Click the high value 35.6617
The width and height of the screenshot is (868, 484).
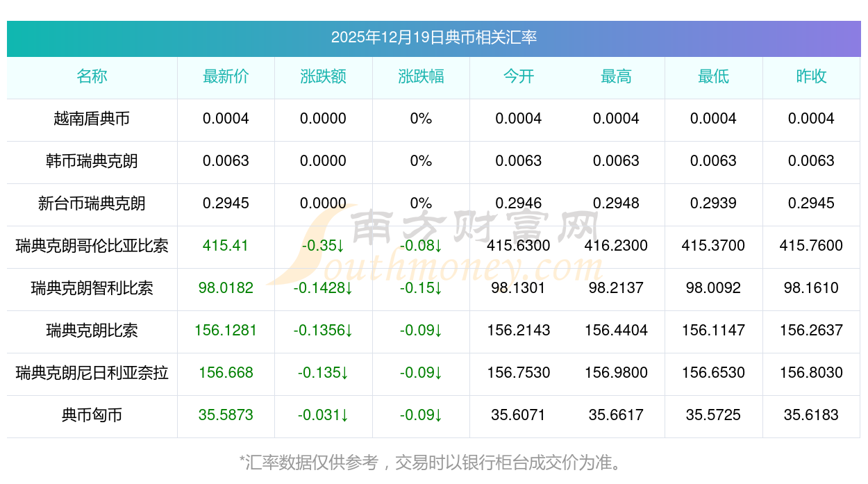(x=616, y=415)
